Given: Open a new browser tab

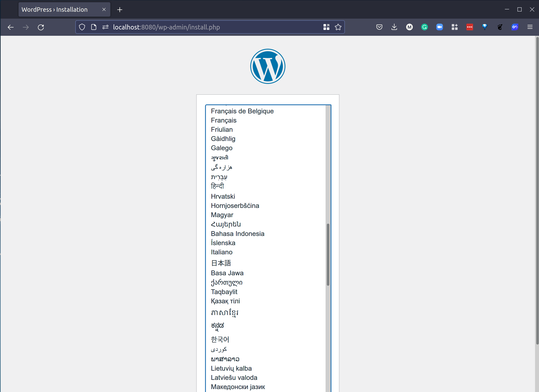Looking at the screenshot, I should pyautogui.click(x=120, y=10).
